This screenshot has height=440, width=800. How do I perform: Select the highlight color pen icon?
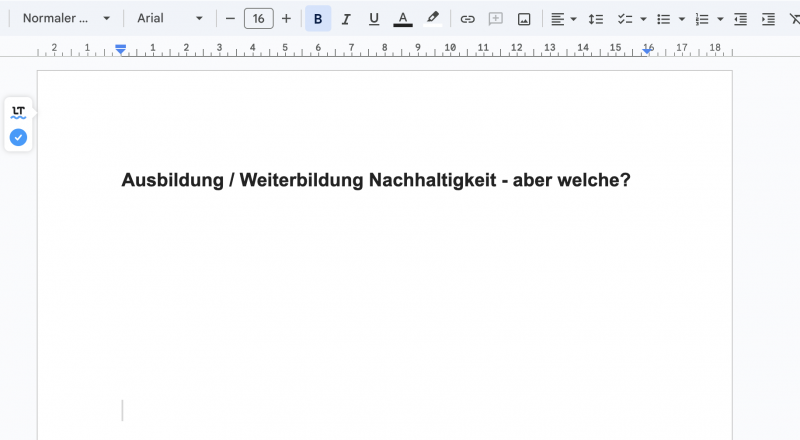coord(432,19)
